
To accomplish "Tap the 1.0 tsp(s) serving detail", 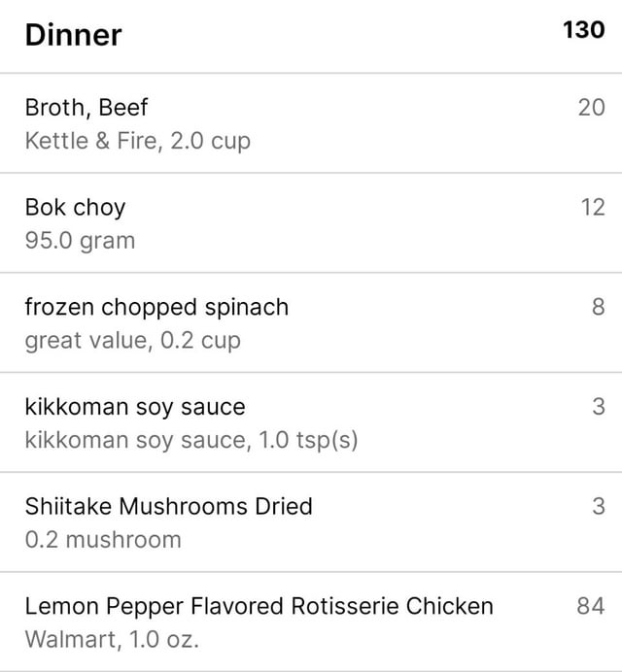I will 308,440.
